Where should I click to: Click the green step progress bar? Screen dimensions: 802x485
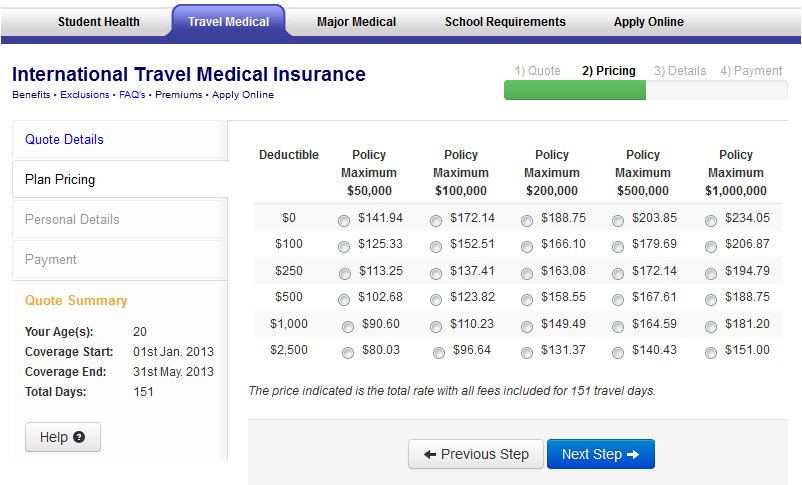coord(575,90)
